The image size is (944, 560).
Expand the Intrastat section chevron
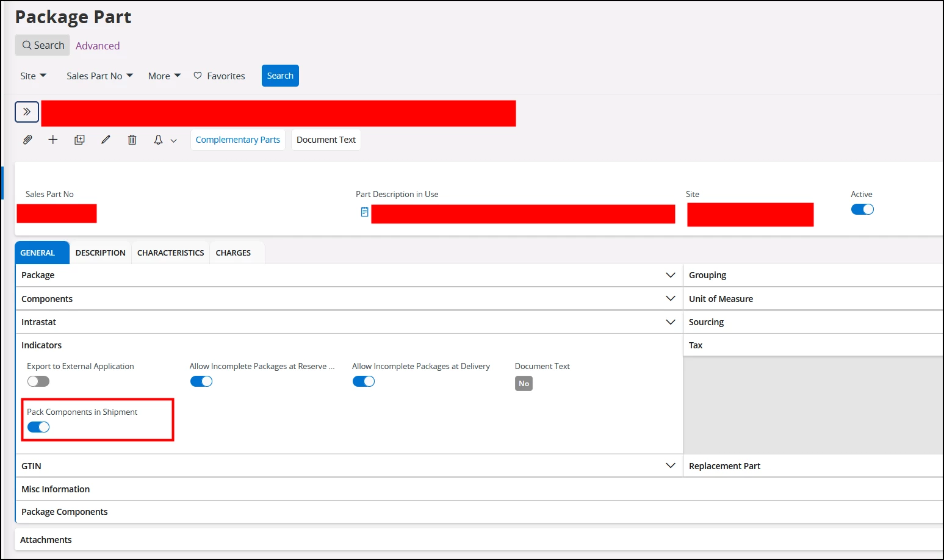click(x=671, y=321)
